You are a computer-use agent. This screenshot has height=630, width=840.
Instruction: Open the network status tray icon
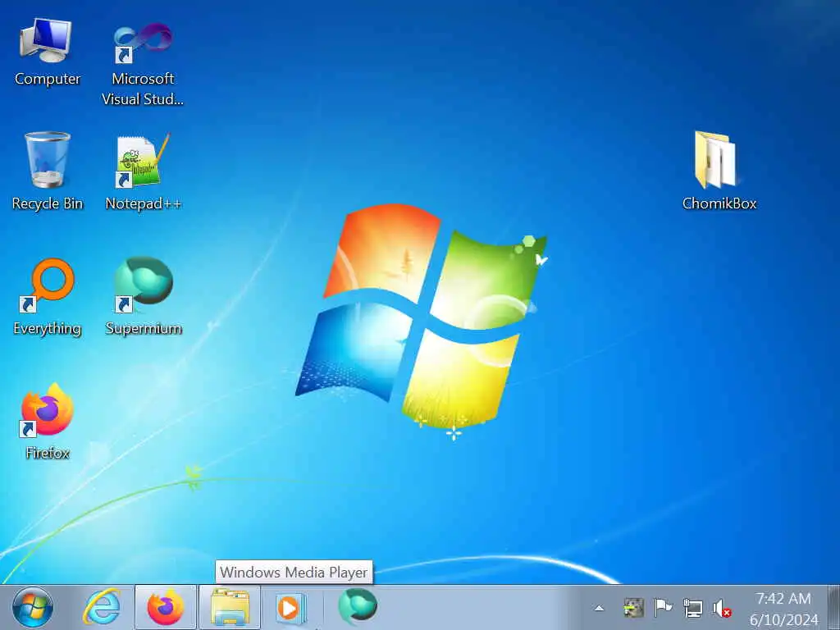pyautogui.click(x=692, y=608)
